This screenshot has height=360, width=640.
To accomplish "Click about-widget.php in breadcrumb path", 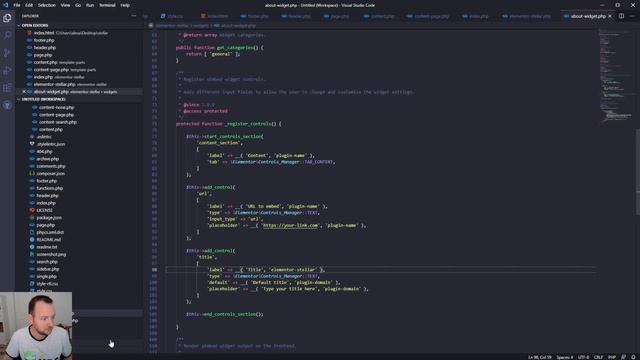I will coord(238,26).
